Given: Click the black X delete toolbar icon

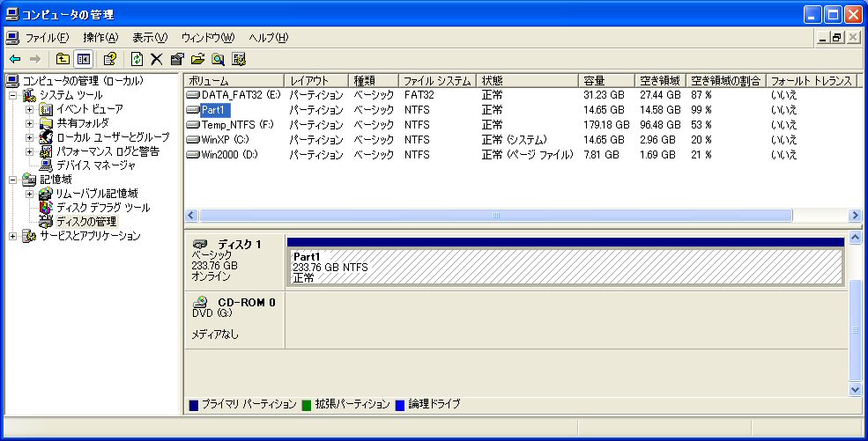Looking at the screenshot, I should 157,59.
